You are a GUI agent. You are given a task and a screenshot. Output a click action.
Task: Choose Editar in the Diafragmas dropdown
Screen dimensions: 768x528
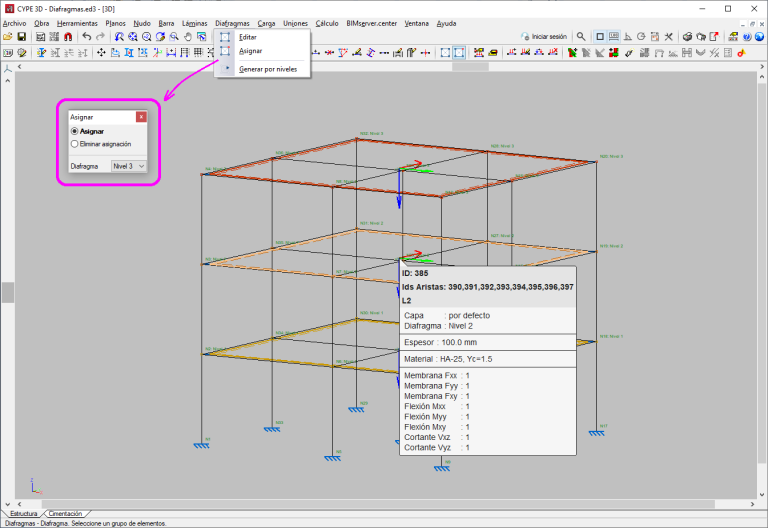248,37
